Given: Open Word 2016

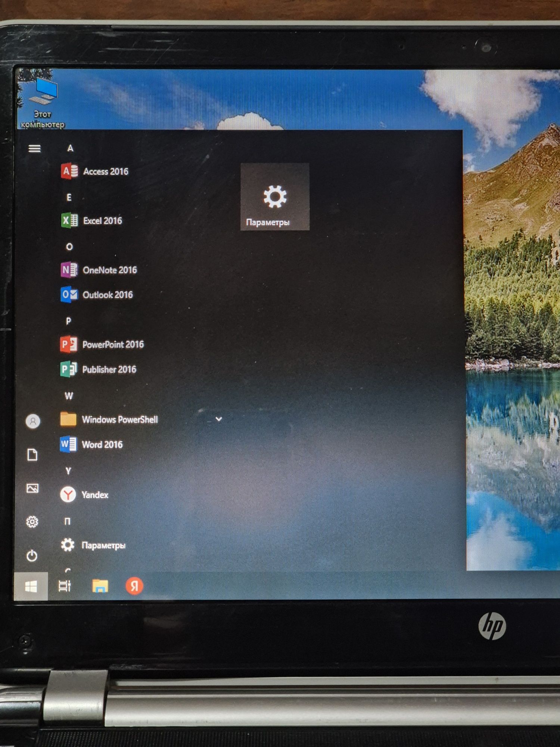Looking at the screenshot, I should pyautogui.click(x=91, y=444).
